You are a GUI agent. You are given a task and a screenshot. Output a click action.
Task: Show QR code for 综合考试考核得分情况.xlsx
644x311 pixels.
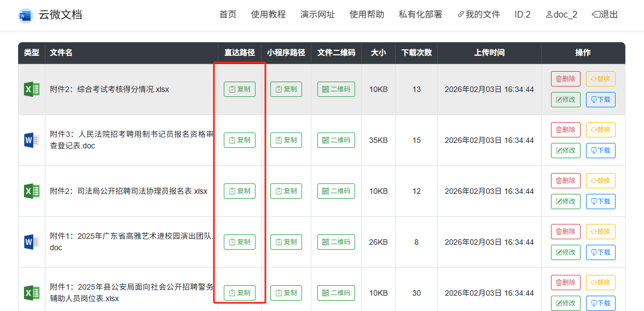click(x=336, y=89)
